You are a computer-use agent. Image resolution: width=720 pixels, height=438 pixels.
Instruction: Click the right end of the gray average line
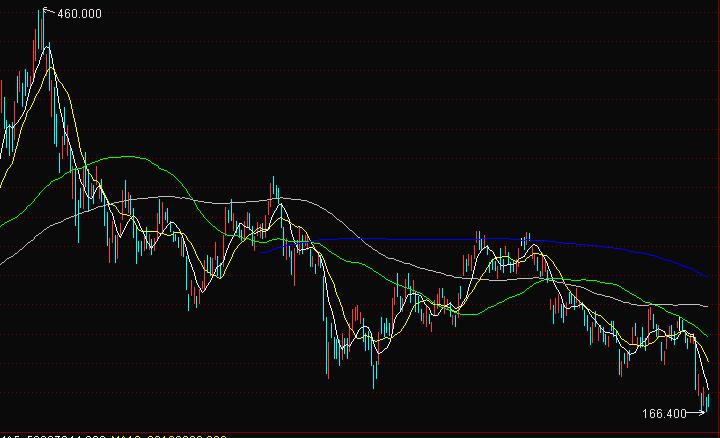pyautogui.click(x=706, y=304)
